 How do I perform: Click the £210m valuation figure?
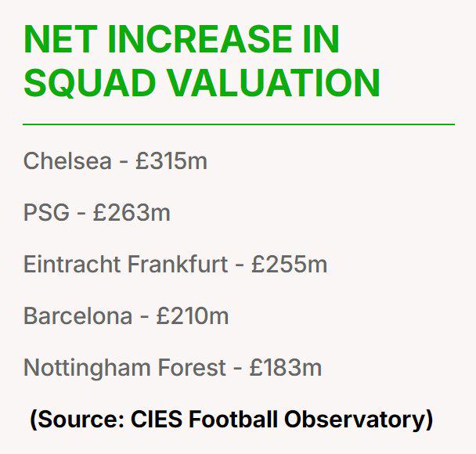pyautogui.click(x=193, y=316)
